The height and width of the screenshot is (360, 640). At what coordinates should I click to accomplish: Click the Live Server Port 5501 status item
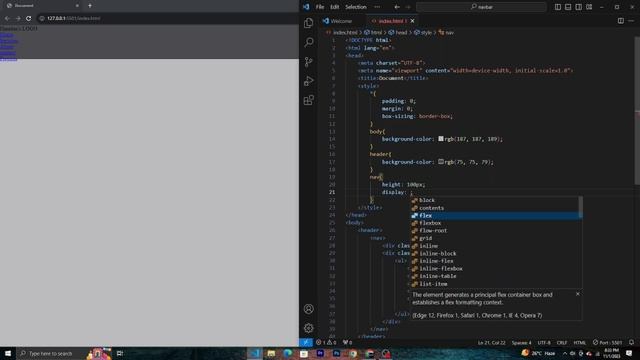(607, 342)
